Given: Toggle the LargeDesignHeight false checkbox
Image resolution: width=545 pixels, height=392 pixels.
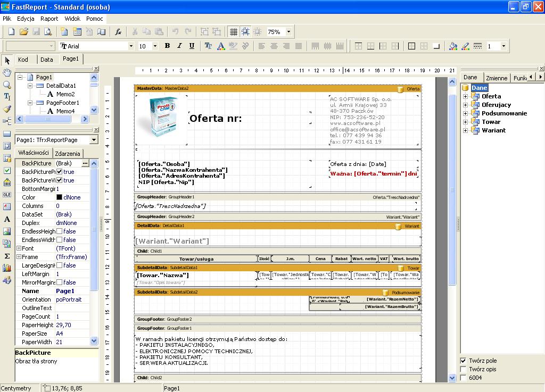Looking at the screenshot, I should click(60, 265).
